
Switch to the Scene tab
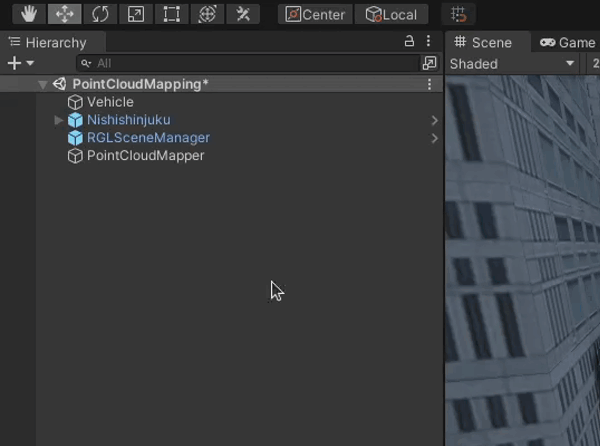(x=484, y=42)
